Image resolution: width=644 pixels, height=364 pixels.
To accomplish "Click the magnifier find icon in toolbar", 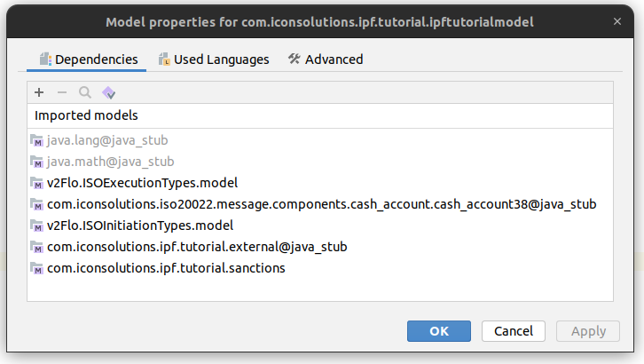I will 85,92.
